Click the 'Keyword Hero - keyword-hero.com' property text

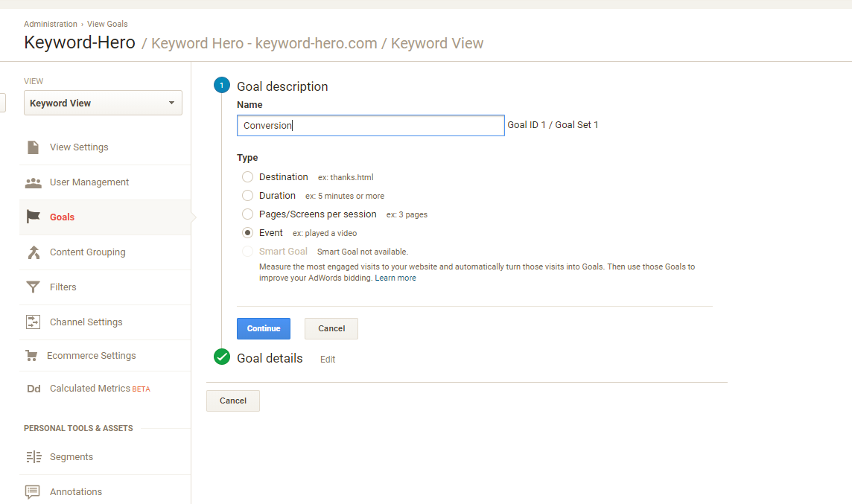coord(264,43)
